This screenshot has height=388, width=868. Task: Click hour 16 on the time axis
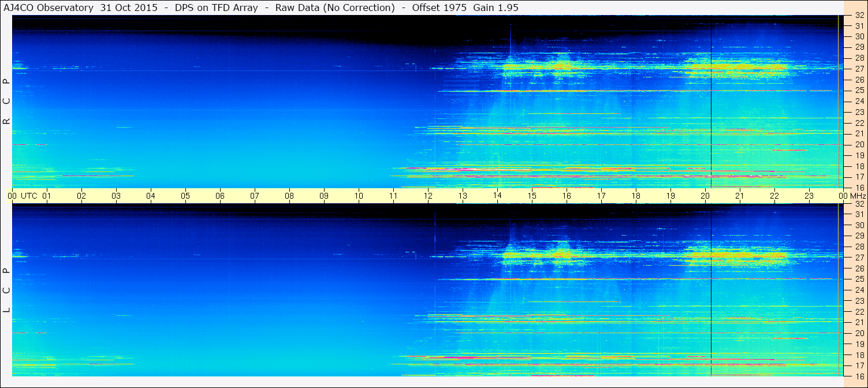[x=567, y=196]
